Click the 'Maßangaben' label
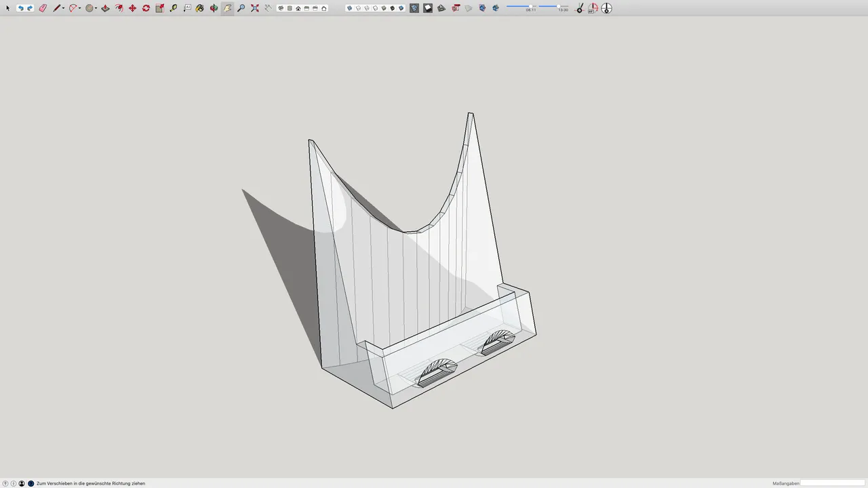Viewport: 868px width, 488px height. (x=786, y=483)
